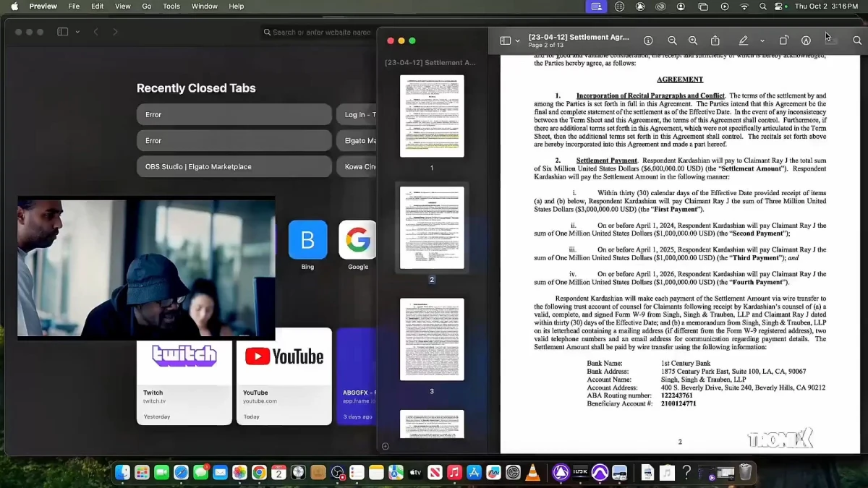This screenshot has height=488, width=868.
Task: Select page 3 thumbnail in sidebar
Action: (432, 339)
